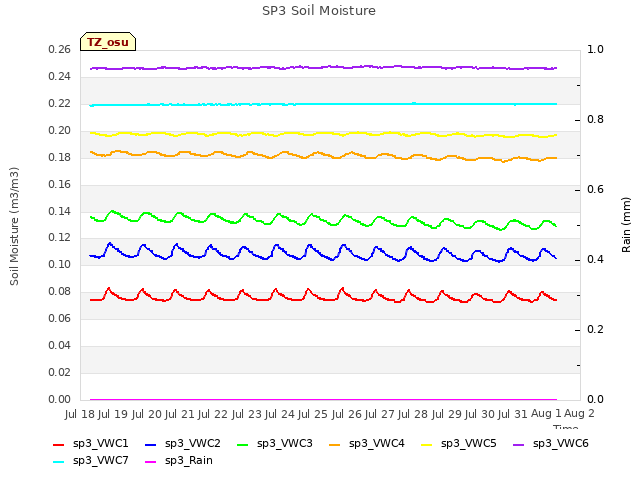Click the 0.14 left axis tick label
Viewport: 640px width, 480px height.
(x=60, y=211)
